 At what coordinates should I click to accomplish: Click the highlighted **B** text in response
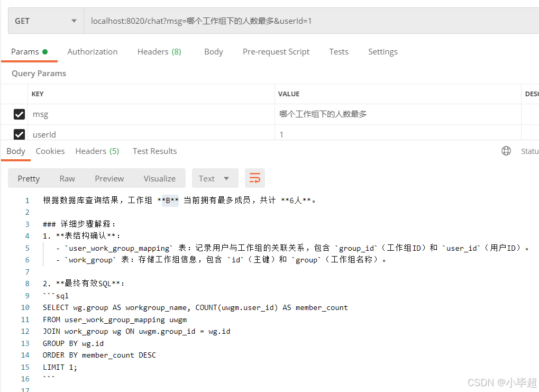[168, 200]
